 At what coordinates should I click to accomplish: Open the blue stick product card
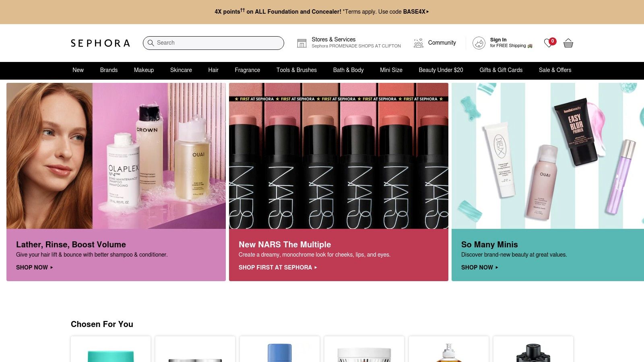280,350
